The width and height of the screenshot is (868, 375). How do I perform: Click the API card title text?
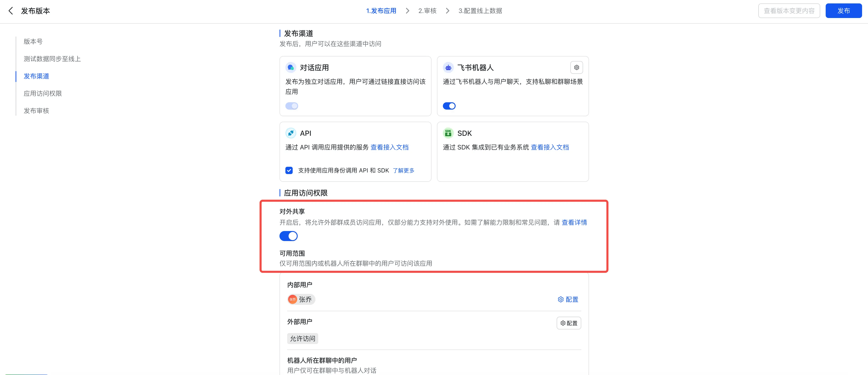[x=306, y=133]
